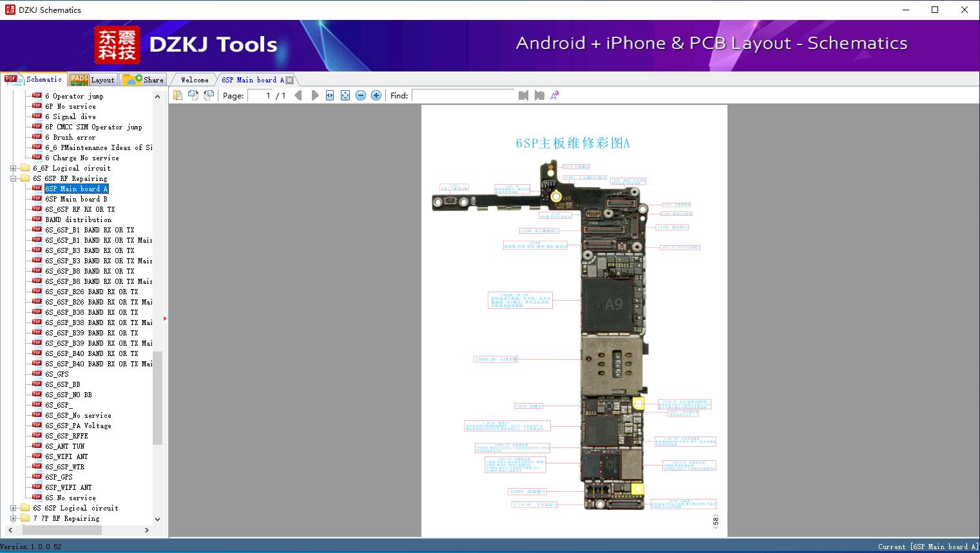Click the PDF icon beside 6S_WIFI ANT
980x553 pixels.
coord(37,456)
